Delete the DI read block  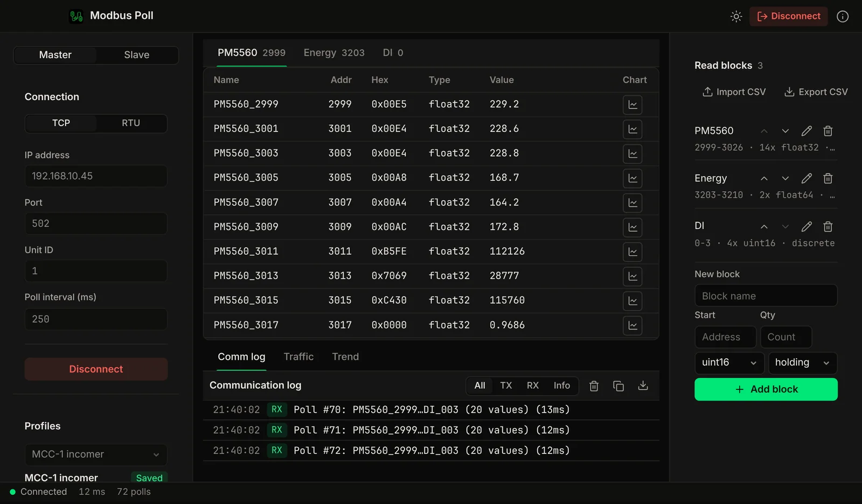tap(828, 226)
